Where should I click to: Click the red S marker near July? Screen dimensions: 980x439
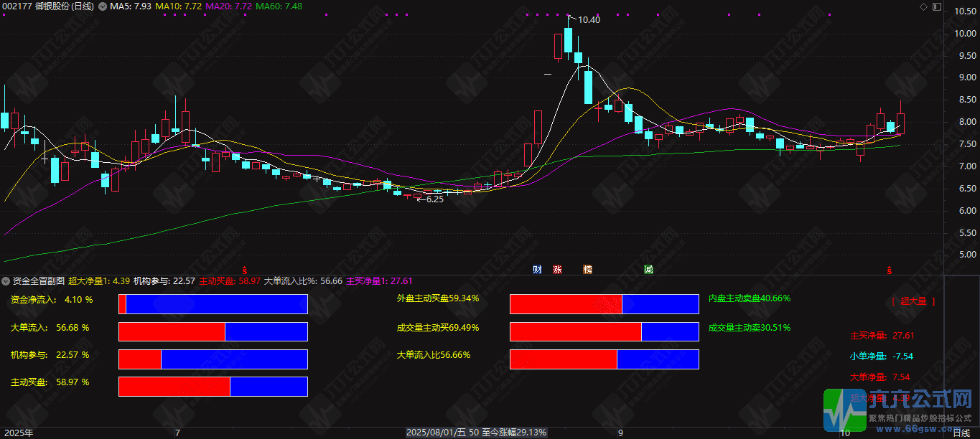click(245, 270)
